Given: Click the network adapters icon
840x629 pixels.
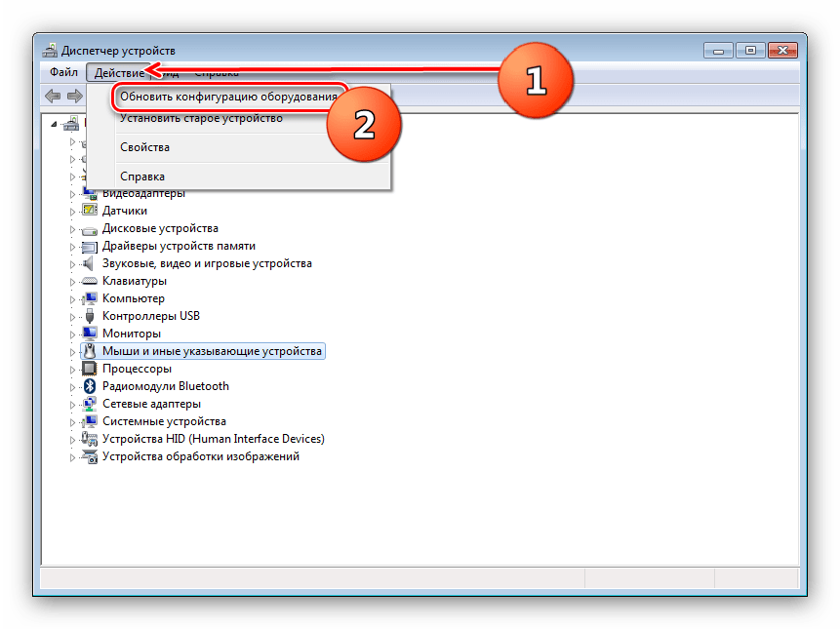Looking at the screenshot, I should click(x=90, y=404).
